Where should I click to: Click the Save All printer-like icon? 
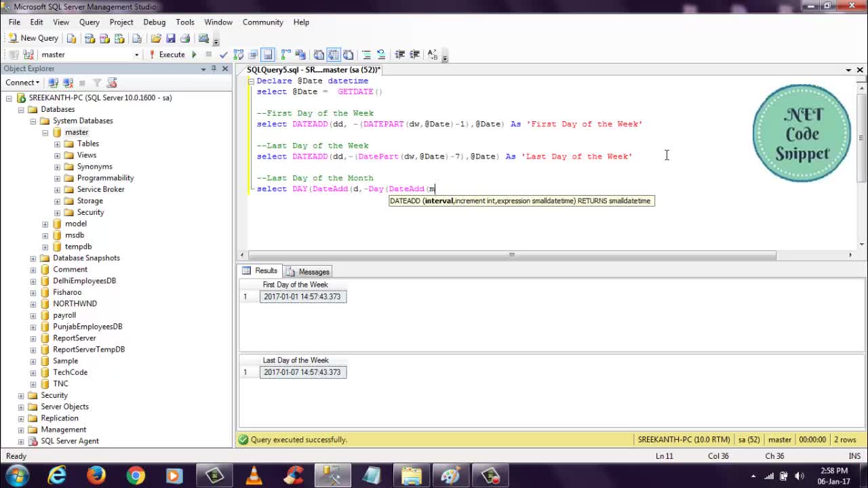184,39
